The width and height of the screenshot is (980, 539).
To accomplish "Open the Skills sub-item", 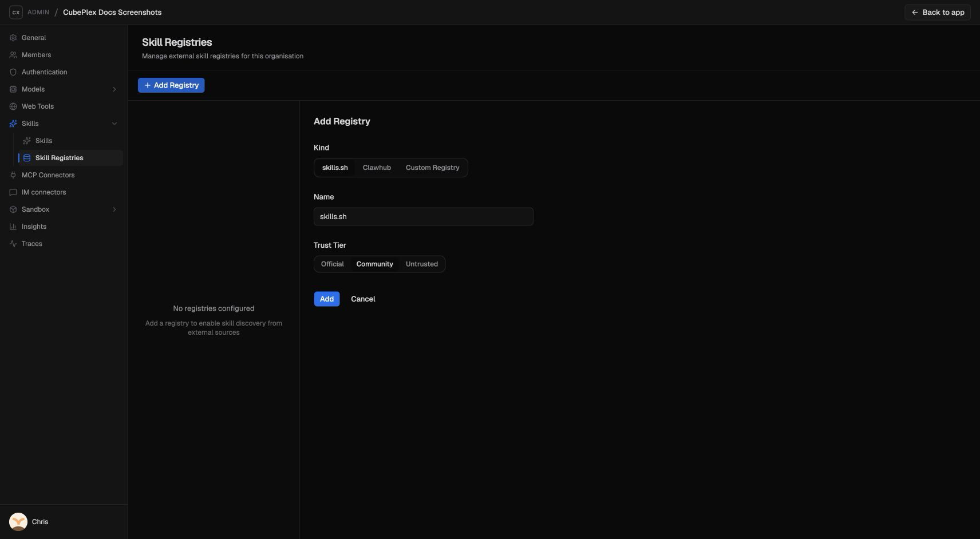I will pyautogui.click(x=70, y=141).
